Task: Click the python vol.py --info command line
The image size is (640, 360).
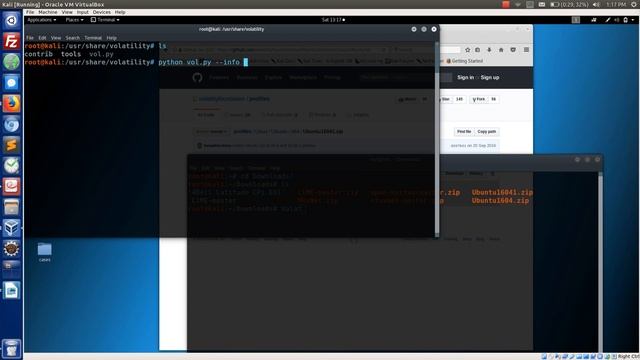Action: 199,62
